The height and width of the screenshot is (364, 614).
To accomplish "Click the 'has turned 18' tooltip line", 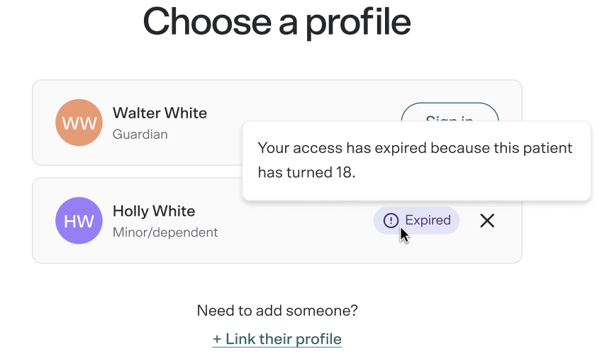I will pos(306,172).
